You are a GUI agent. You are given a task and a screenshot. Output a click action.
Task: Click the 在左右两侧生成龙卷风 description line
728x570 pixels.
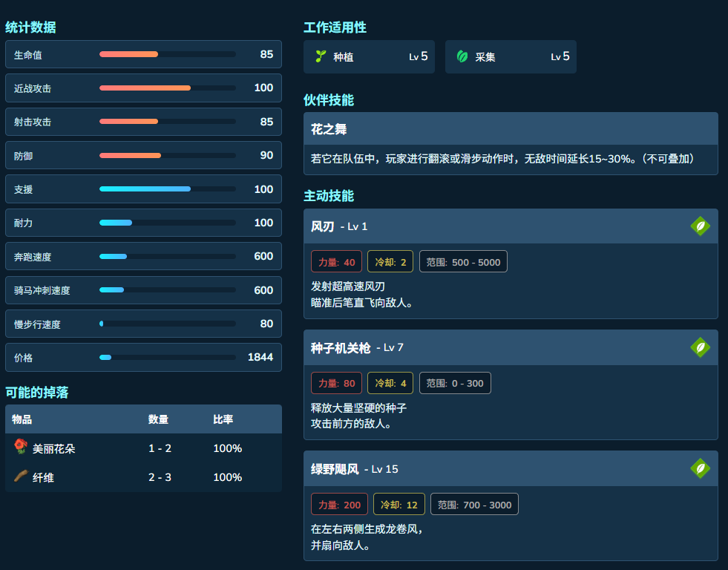click(x=367, y=529)
